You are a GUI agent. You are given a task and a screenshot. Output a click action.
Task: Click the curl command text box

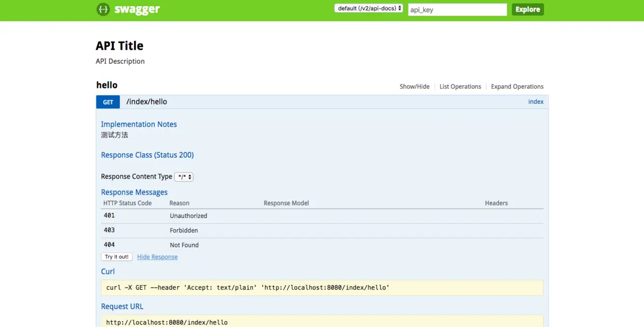pyautogui.click(x=322, y=288)
